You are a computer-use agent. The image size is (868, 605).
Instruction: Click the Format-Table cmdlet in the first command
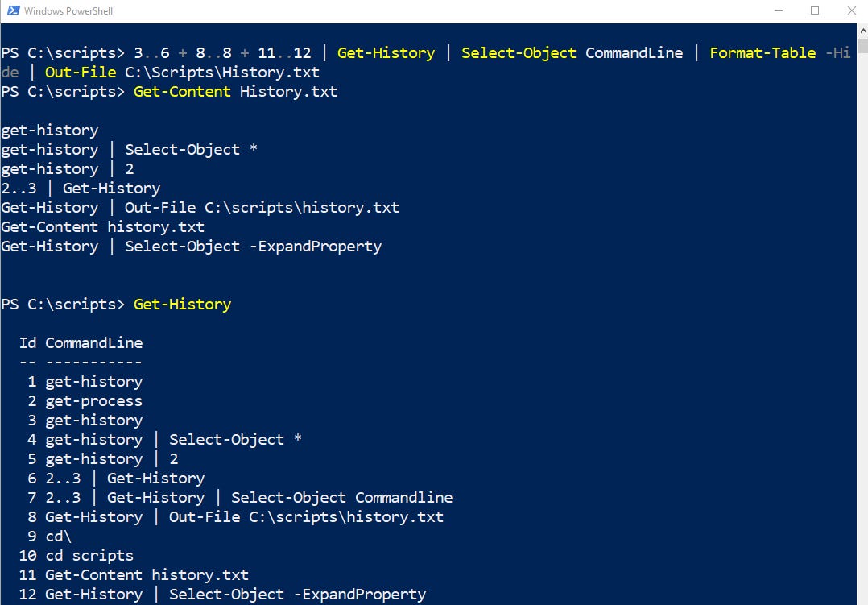coord(763,52)
